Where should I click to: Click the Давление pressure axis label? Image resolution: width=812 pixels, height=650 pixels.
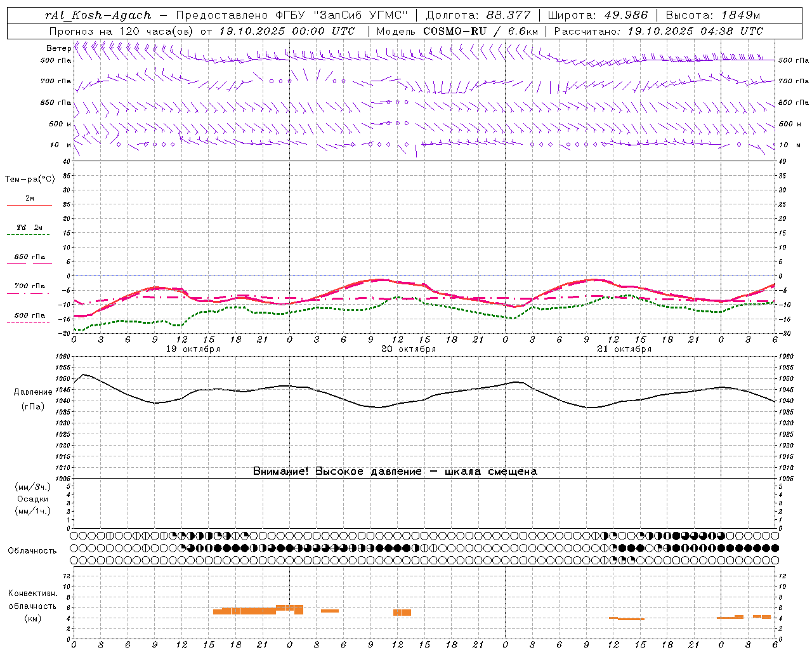(33, 392)
